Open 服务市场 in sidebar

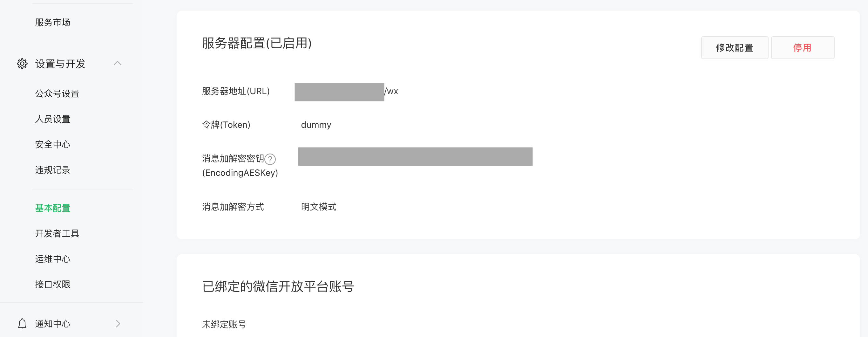(x=52, y=22)
